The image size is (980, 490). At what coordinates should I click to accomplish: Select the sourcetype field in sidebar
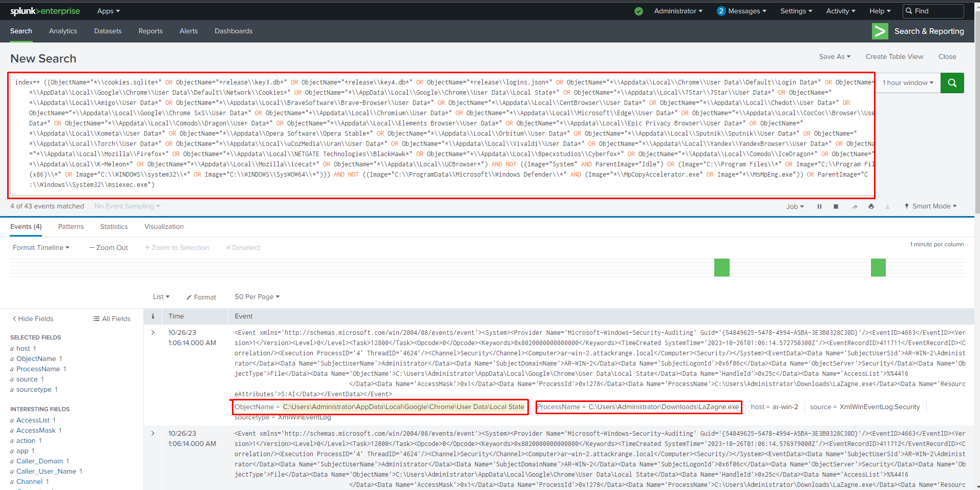tap(36, 389)
